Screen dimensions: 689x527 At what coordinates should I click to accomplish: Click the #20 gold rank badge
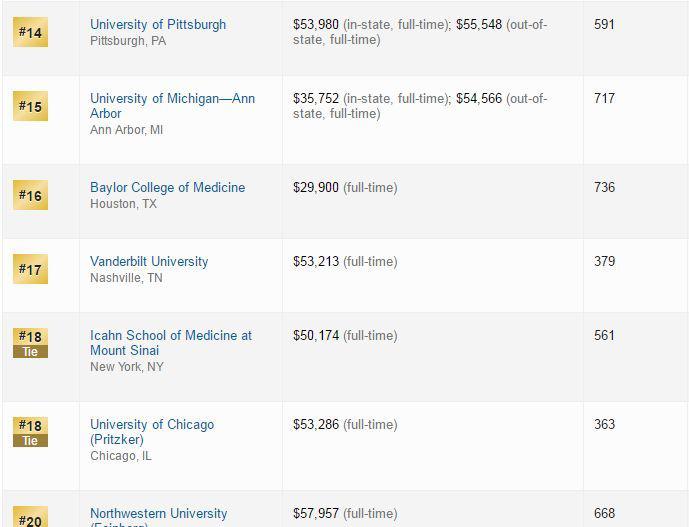(30, 519)
